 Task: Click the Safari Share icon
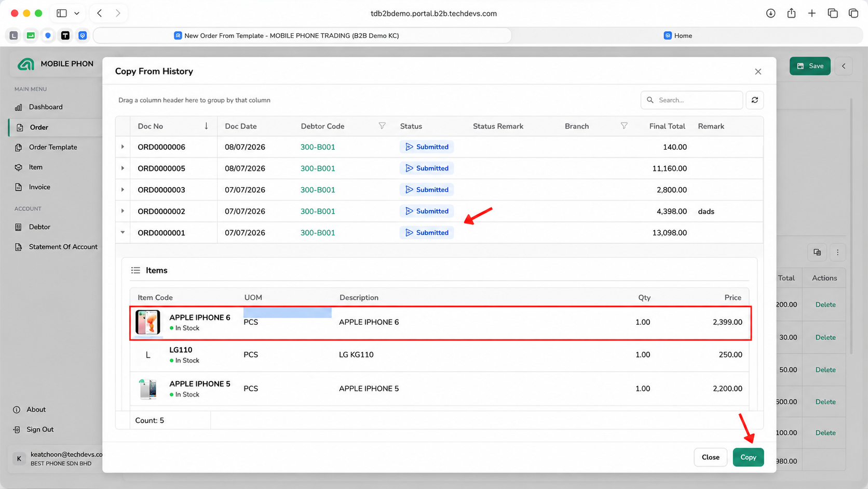click(791, 14)
